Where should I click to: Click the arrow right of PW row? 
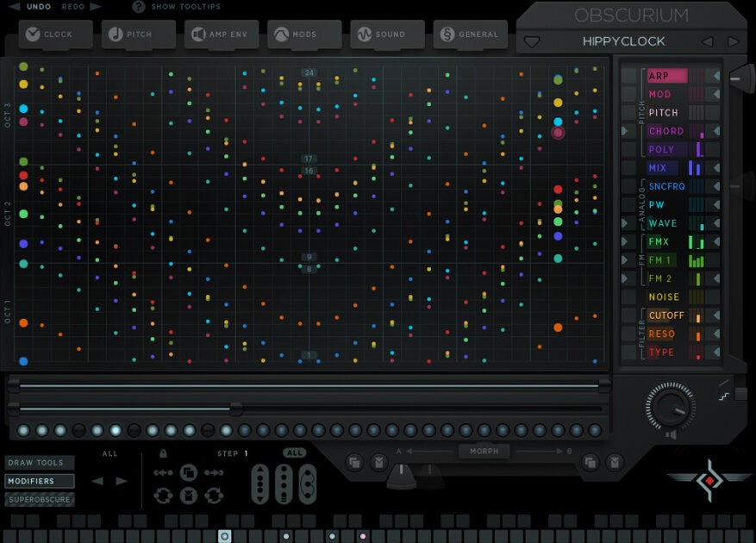tap(716, 204)
